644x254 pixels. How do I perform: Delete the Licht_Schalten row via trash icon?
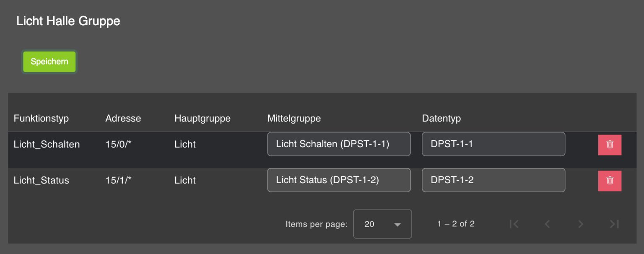click(x=610, y=145)
